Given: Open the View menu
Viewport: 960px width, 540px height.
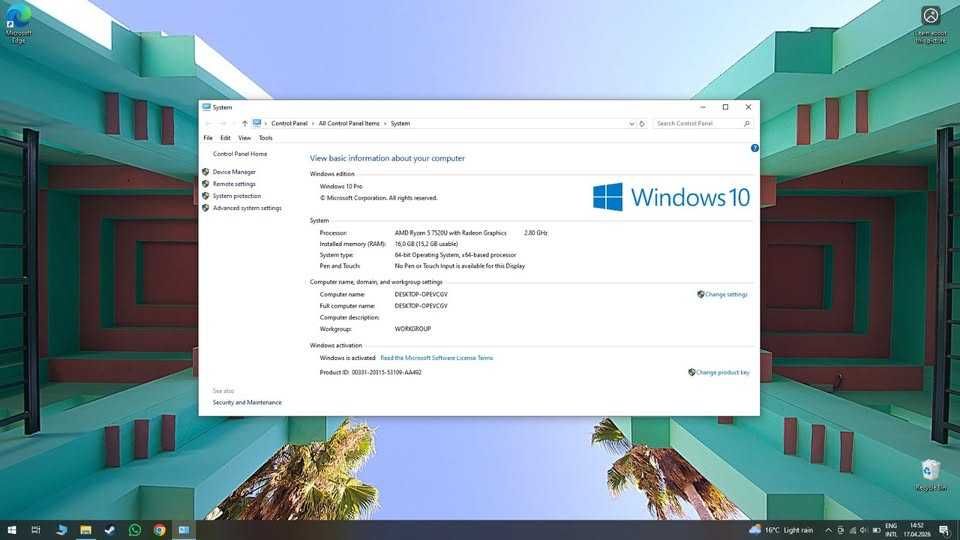Looking at the screenshot, I should click(244, 138).
